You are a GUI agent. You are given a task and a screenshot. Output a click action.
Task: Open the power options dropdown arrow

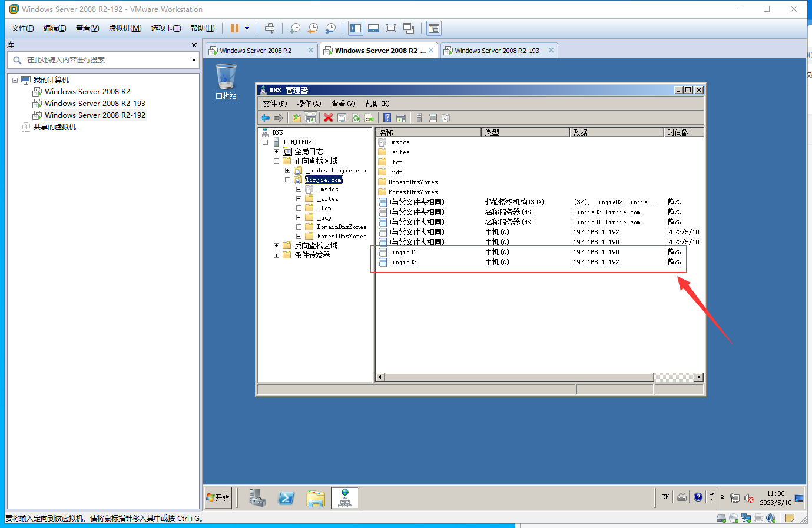tap(247, 28)
